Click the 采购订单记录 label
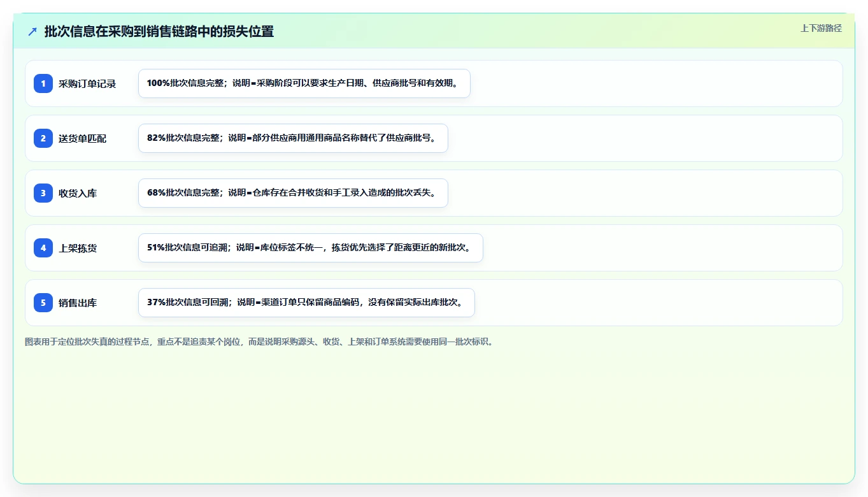Viewport: 868px width, 497px height. [x=87, y=83]
